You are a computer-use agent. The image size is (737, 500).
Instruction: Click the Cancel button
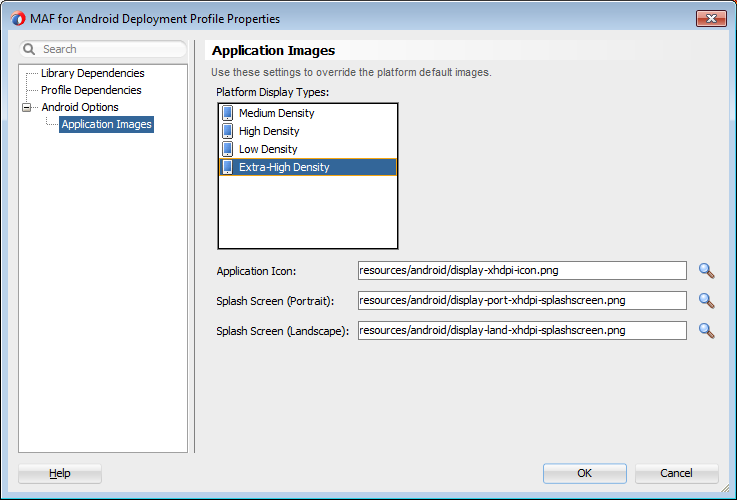pos(676,473)
